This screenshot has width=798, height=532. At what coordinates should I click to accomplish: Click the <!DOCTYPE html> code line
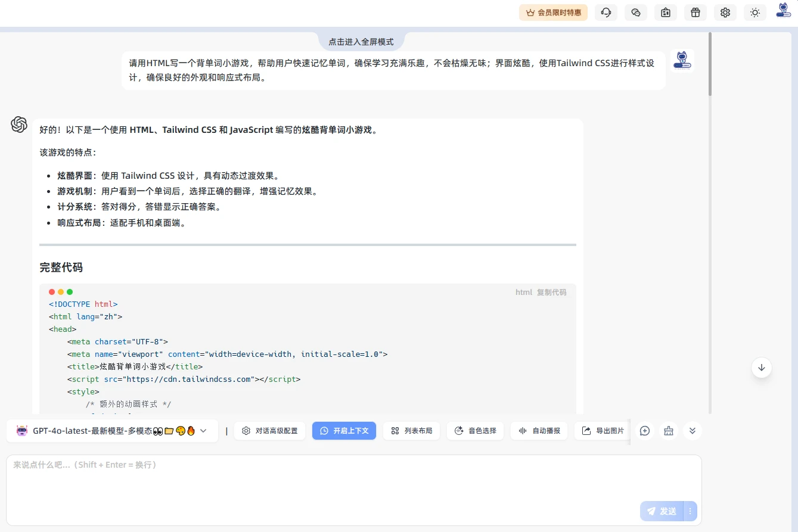point(83,304)
